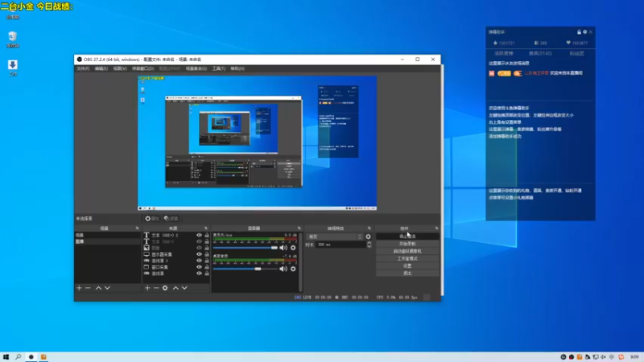Mute the Desktop Audio speaker icon
The height and width of the screenshot is (362, 644).
tap(283, 269)
